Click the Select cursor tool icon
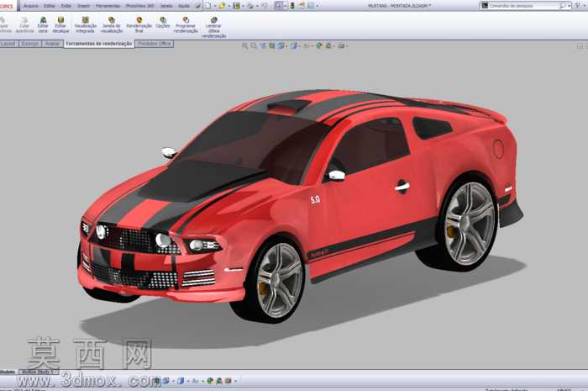The image size is (588, 391). click(279, 6)
